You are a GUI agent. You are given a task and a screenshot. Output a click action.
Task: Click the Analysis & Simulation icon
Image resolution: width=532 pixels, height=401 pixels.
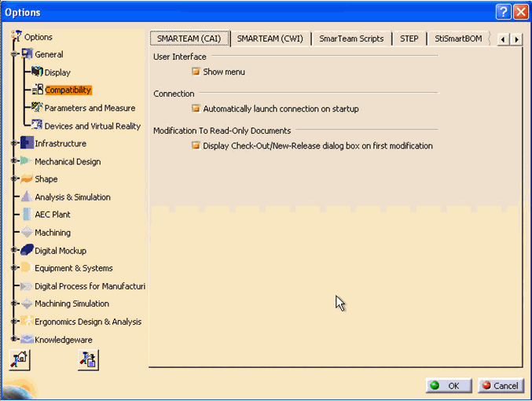tap(27, 197)
